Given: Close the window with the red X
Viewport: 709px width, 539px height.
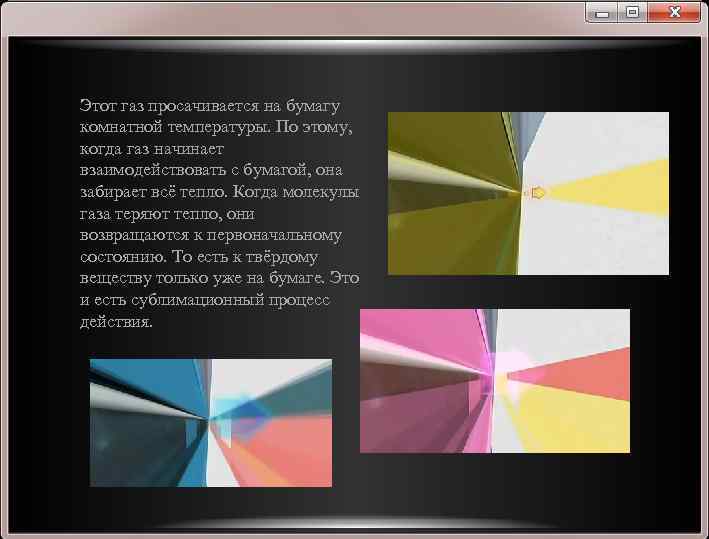Looking at the screenshot, I should pyautogui.click(x=674, y=12).
